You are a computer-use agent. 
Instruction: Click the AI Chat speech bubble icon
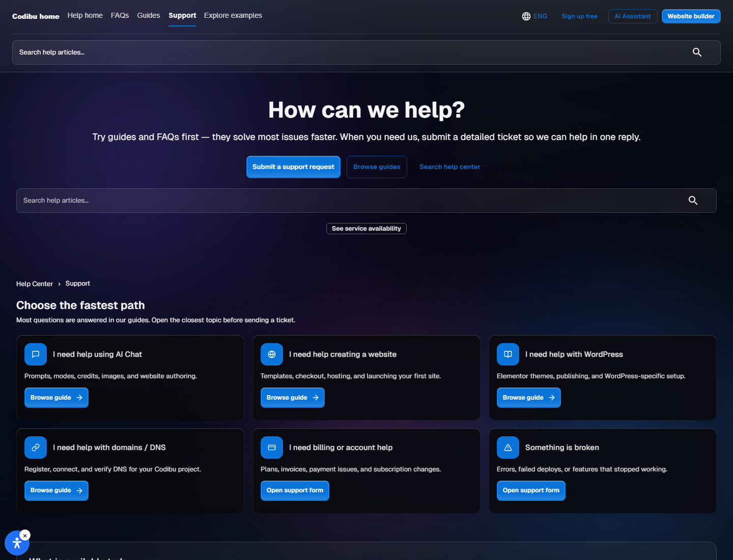click(36, 354)
